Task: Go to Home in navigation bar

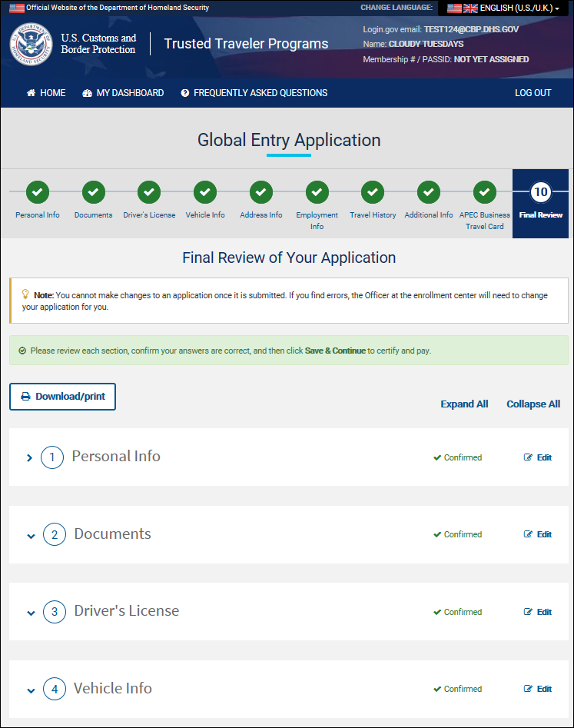Action: coord(46,93)
